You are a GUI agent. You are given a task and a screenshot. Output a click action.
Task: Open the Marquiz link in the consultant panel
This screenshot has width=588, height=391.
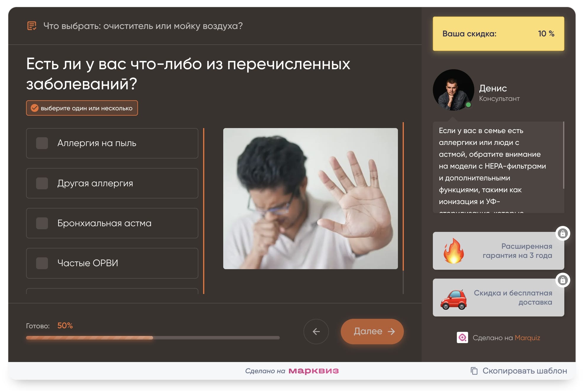tap(527, 337)
